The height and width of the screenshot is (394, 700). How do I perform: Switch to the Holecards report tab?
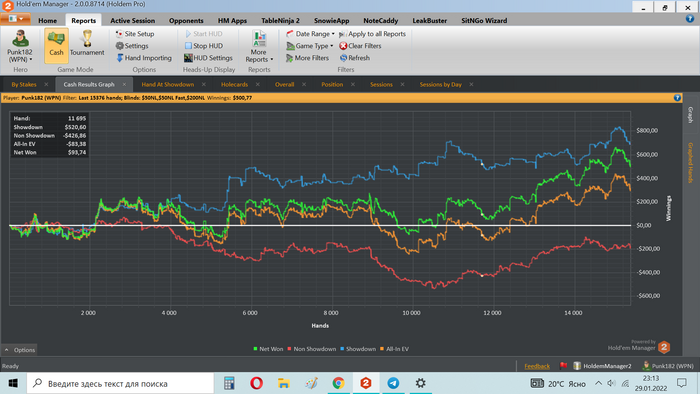point(234,84)
